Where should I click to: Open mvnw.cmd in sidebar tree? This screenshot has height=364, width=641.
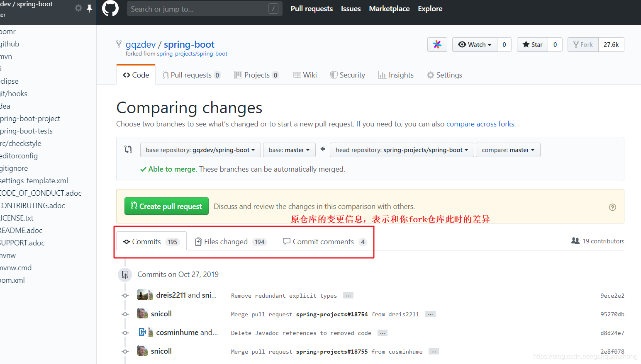[x=16, y=268]
